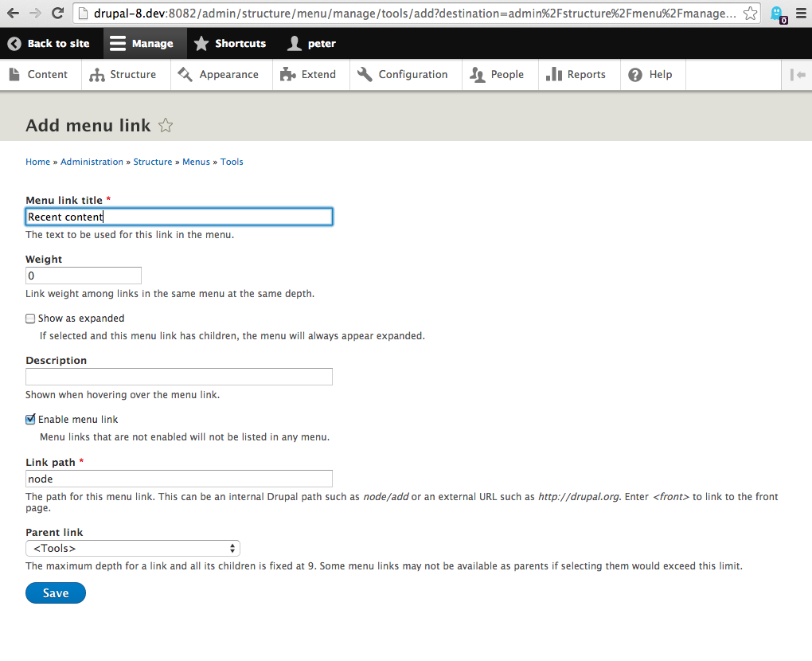812x661 pixels.
Task: Open the People menu text
Action: [x=507, y=75]
